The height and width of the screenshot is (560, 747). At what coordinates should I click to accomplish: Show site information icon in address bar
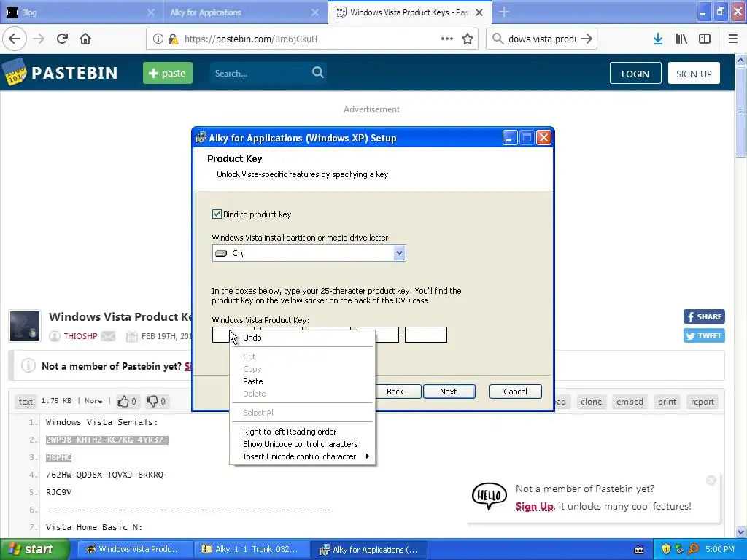point(158,39)
